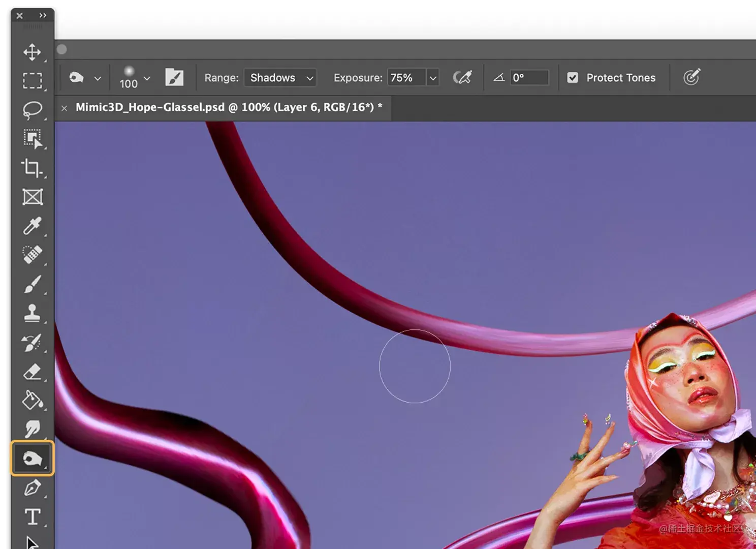Select the Rectangular Marquee tool
Image resolution: width=756 pixels, height=549 pixels.
click(x=33, y=80)
